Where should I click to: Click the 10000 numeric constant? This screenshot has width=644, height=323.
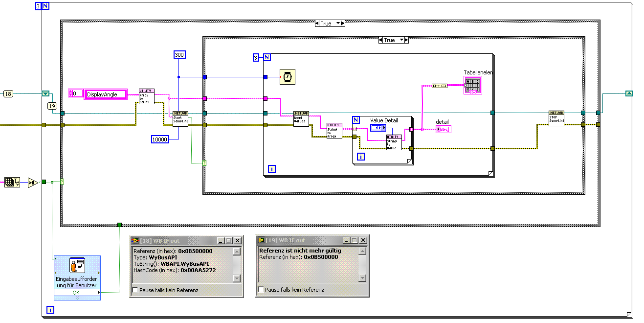[160, 139]
